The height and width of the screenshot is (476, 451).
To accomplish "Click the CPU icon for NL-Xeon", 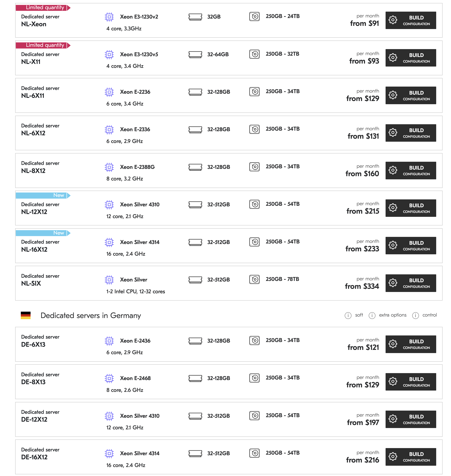I will (109, 17).
